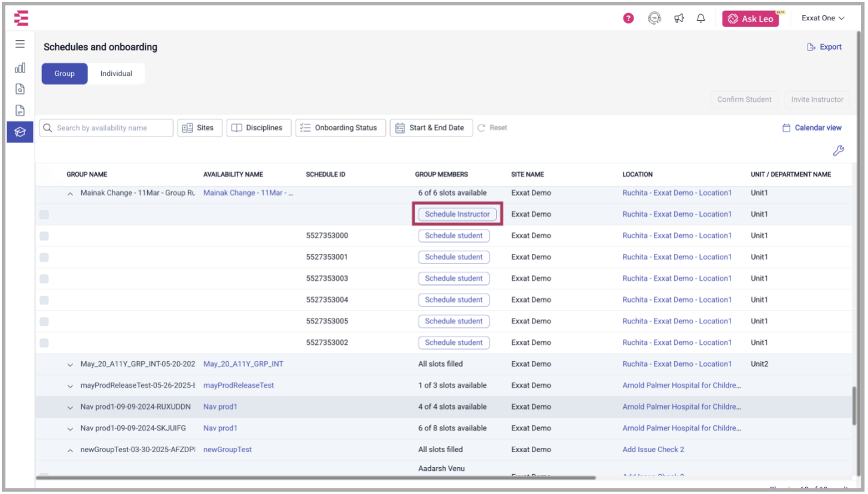Collapse the Mainak Change group row
This screenshot has width=868, height=494.
[x=70, y=193]
